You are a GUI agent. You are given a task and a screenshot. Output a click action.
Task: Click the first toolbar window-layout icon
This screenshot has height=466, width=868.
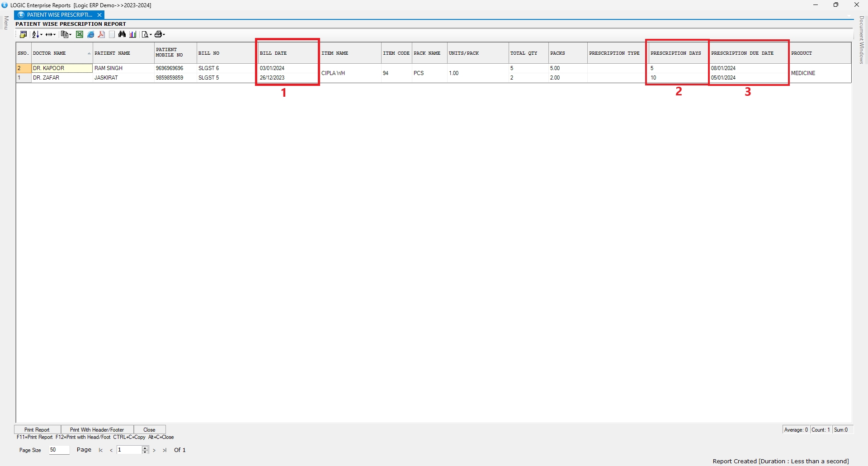click(23, 34)
